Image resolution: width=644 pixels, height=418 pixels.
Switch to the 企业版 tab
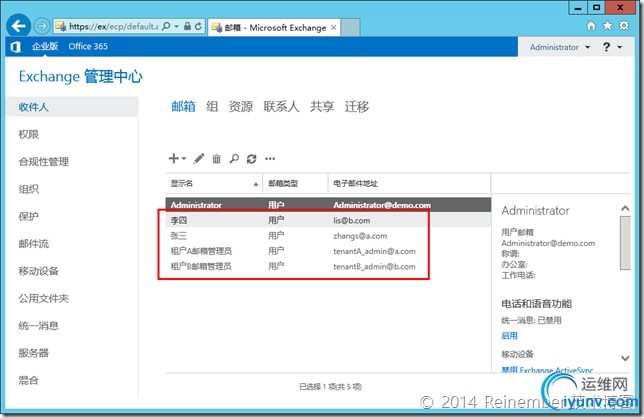45,46
